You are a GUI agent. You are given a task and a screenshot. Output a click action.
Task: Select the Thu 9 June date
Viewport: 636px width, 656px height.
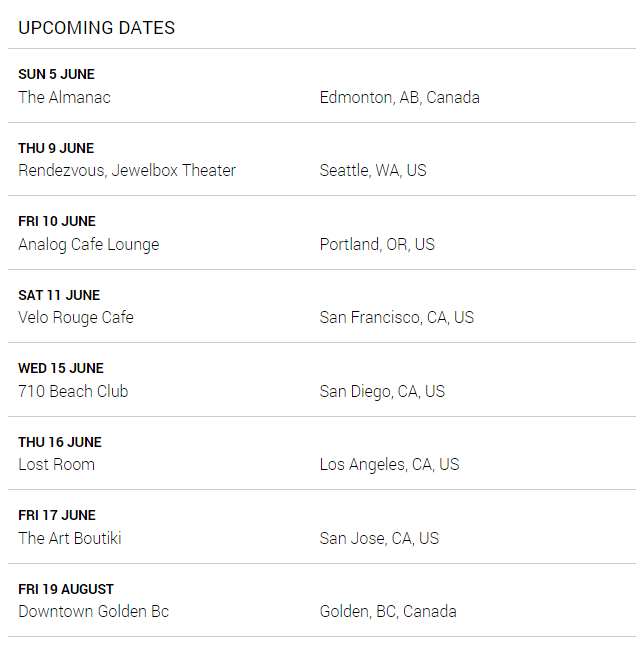click(x=56, y=148)
